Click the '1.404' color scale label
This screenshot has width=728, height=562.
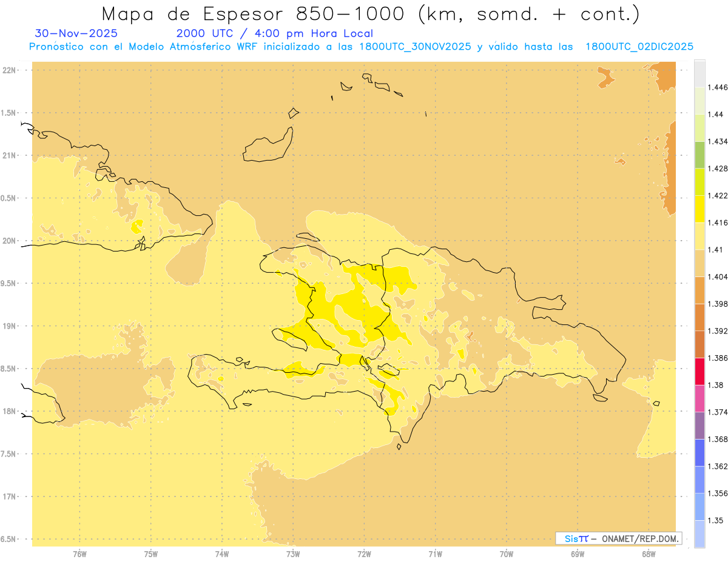pos(717,276)
